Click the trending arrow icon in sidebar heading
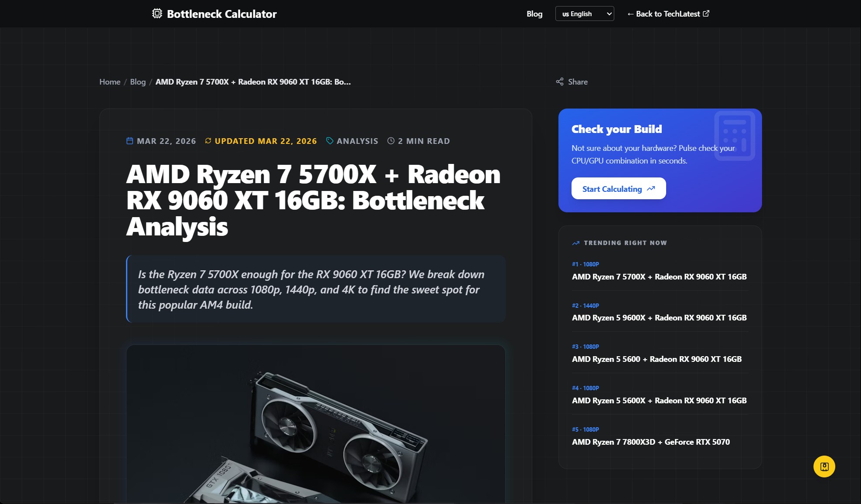861x504 pixels. click(576, 243)
